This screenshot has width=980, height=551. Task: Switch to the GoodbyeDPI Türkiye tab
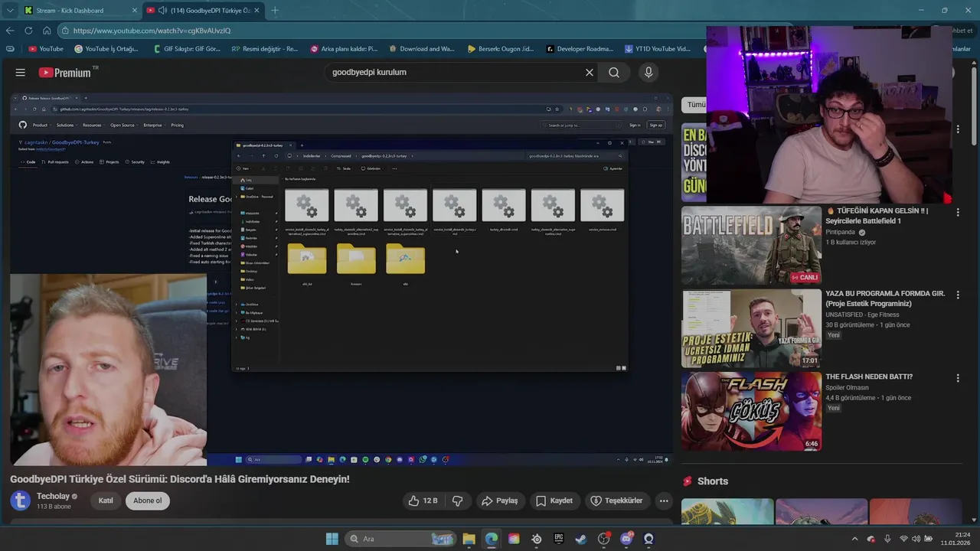[x=203, y=10]
